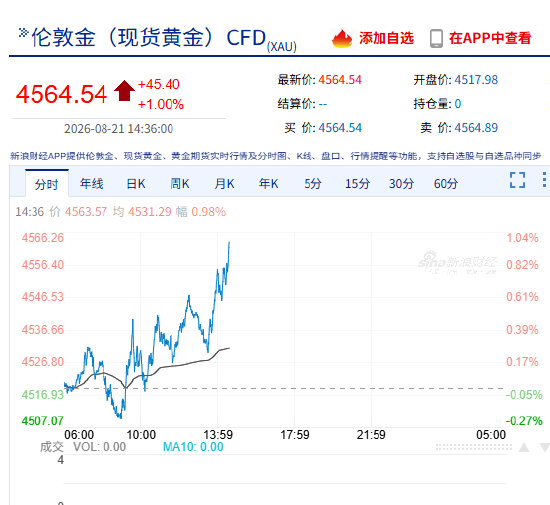The width and height of the screenshot is (550, 505).
Task: Click the percent change +1.00%
Action: pyautogui.click(x=161, y=105)
